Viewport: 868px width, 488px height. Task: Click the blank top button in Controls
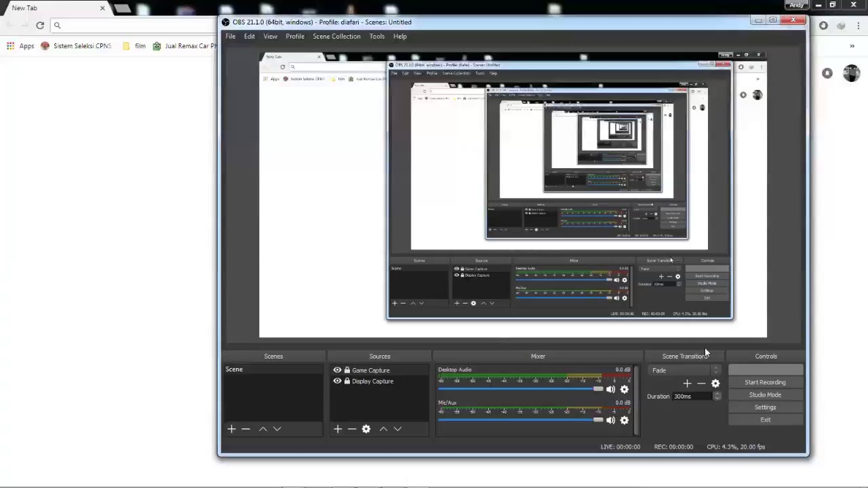(766, 370)
